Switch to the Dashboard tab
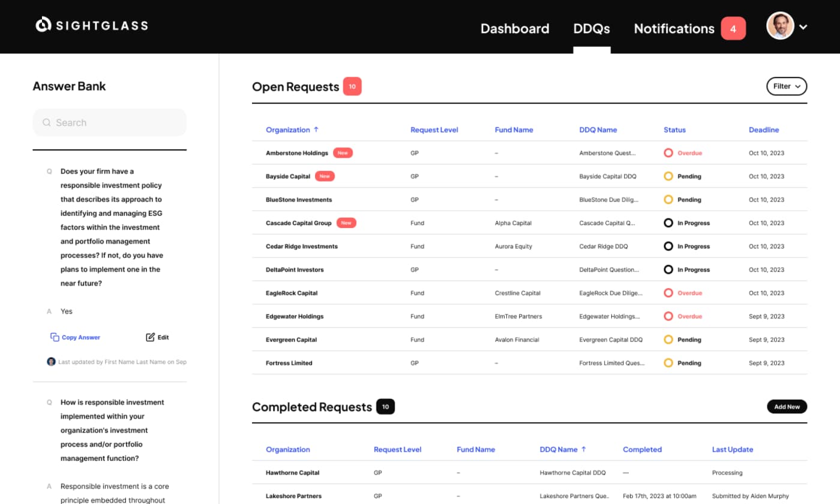 pyautogui.click(x=515, y=28)
